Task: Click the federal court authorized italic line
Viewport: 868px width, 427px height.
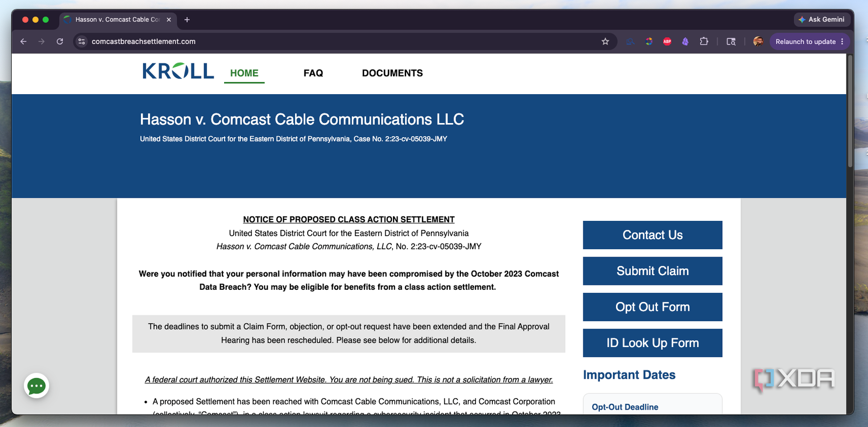Action: click(349, 380)
